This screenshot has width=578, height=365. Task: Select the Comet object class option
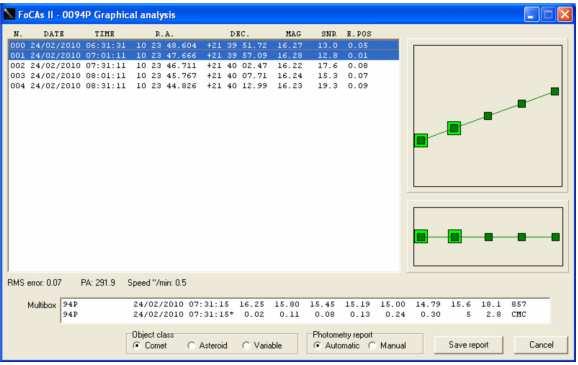point(150,346)
